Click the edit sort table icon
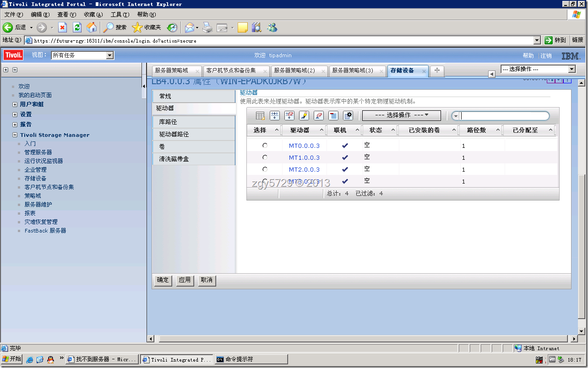The height and width of the screenshot is (368, 588). [333, 115]
